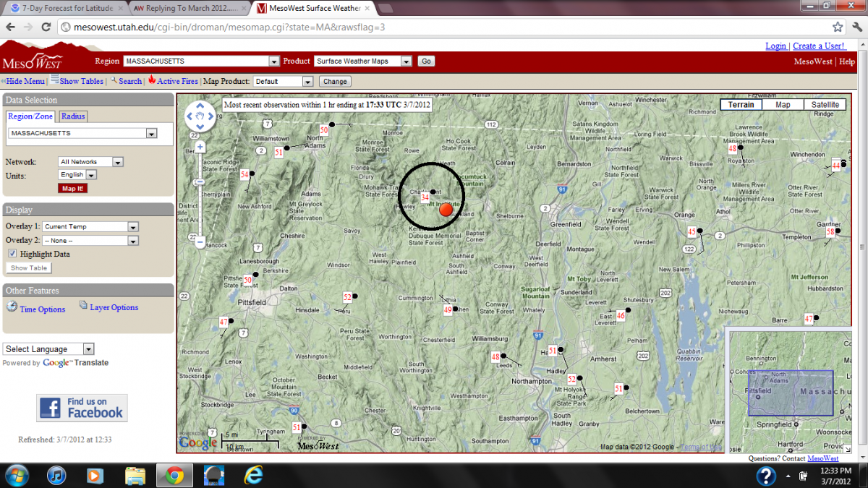Open the Login link

tap(775, 46)
